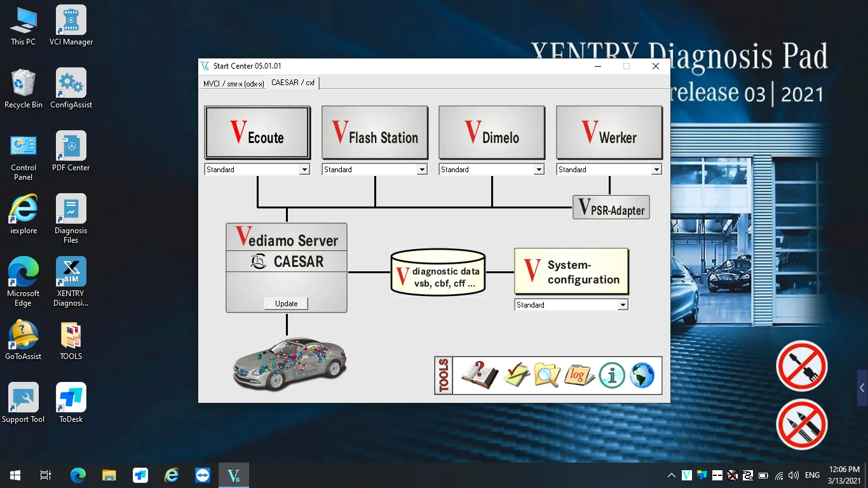Open the help book tool icon

tap(480, 375)
